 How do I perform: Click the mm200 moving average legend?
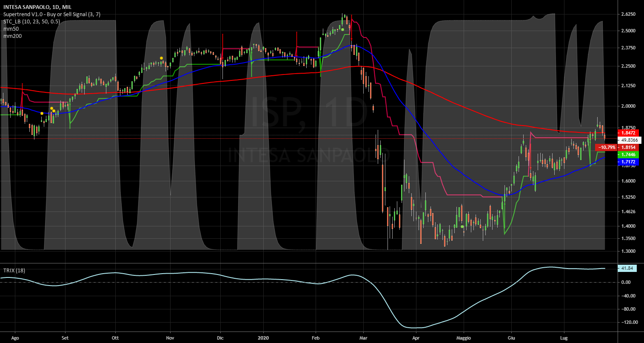(x=13, y=36)
